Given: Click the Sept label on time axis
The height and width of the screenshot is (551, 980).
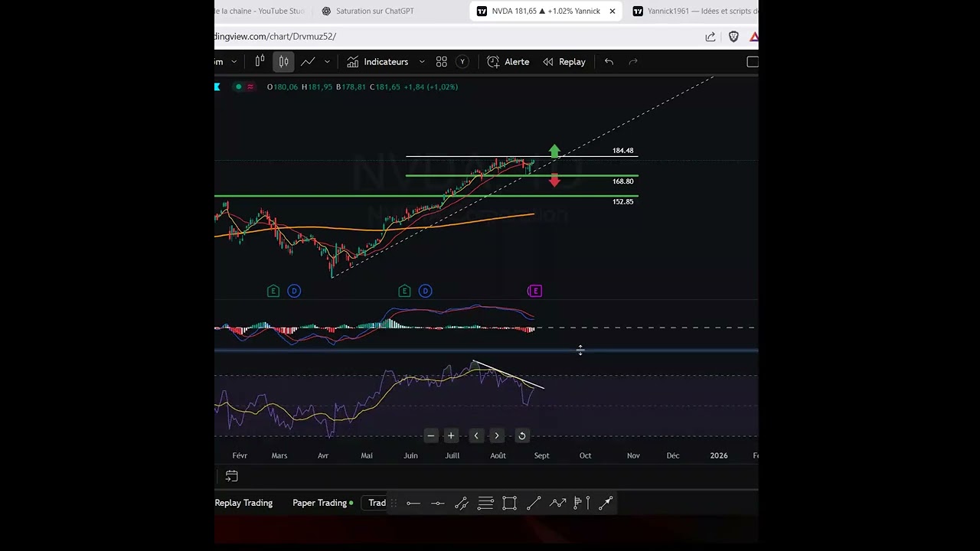Looking at the screenshot, I should pyautogui.click(x=541, y=455).
